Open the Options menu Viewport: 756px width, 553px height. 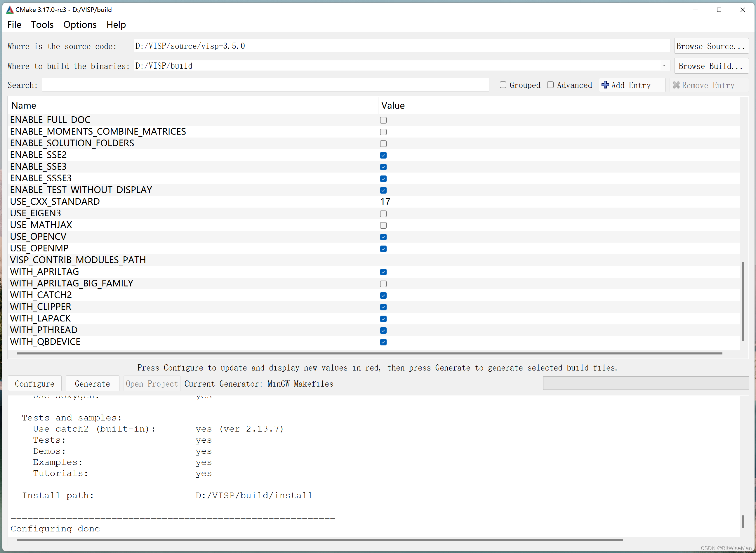[x=80, y=25]
